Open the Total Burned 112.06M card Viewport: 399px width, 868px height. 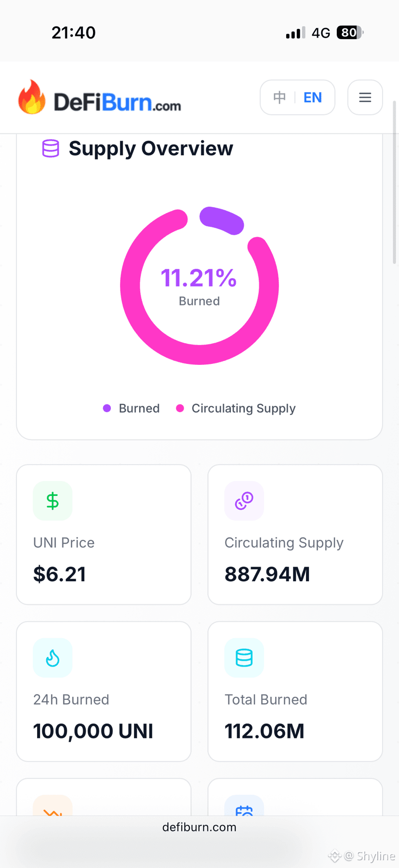point(295,691)
